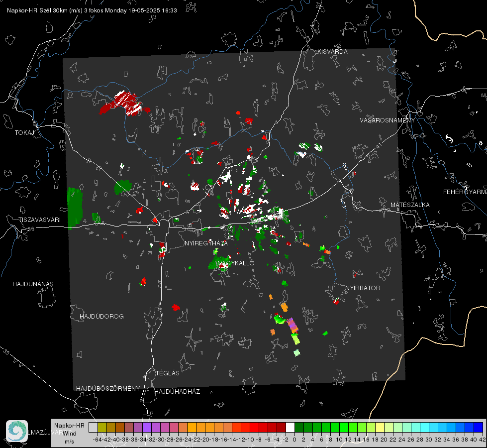The image size is (487, 448).
Task: Select the 42 value at the scale end
Action: pyautogui.click(x=483, y=440)
